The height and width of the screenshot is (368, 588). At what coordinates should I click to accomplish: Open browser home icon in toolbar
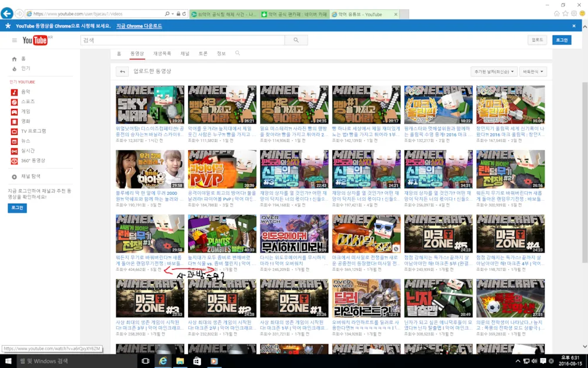pos(556,14)
